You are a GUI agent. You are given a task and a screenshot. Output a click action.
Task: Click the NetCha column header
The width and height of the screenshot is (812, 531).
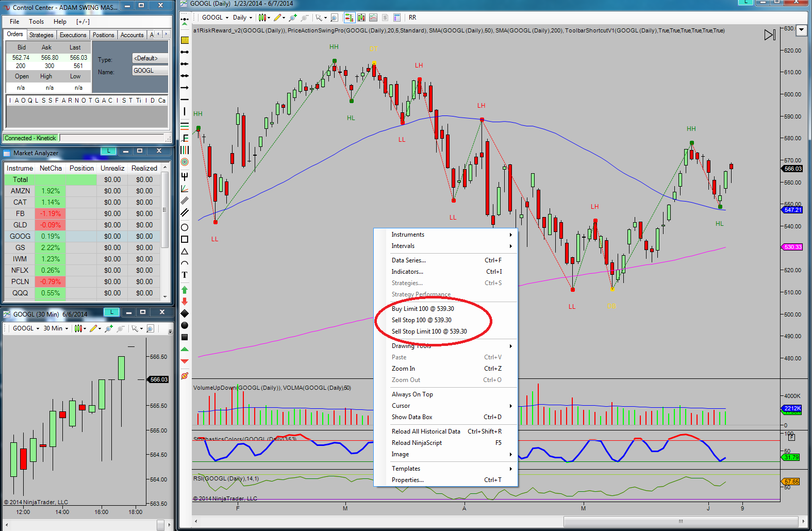pos(51,168)
